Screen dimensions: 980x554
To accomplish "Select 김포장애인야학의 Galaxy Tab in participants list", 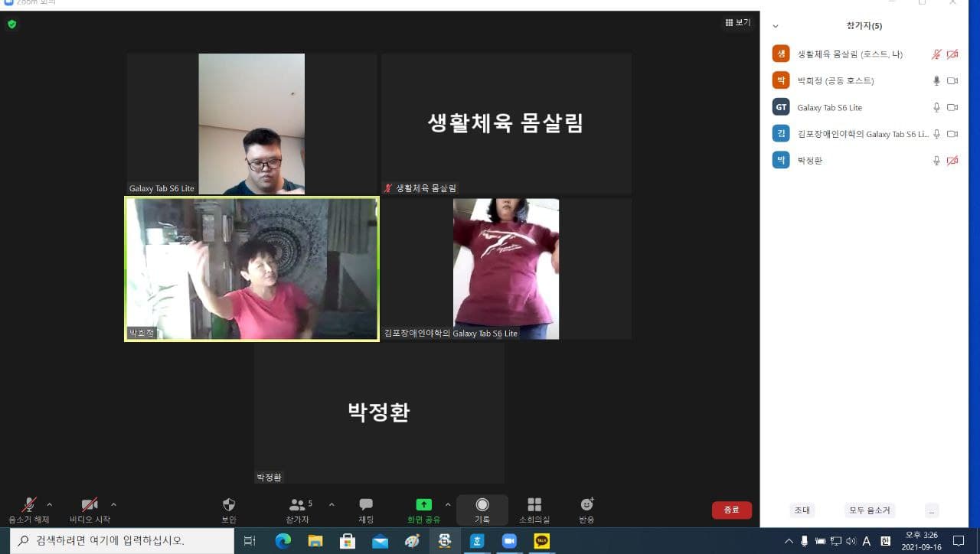I will [864, 134].
